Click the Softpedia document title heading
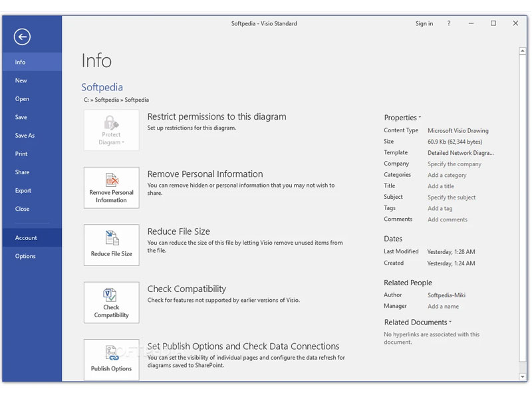This screenshot has height=399, width=532. point(102,87)
